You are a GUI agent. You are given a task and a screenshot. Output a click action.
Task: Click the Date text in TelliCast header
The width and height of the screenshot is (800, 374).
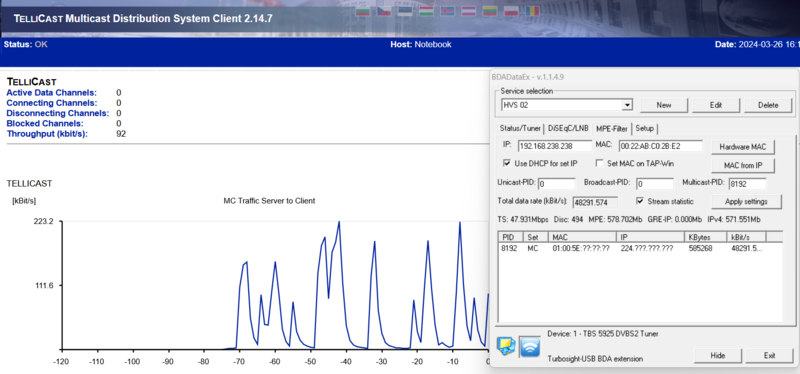757,44
